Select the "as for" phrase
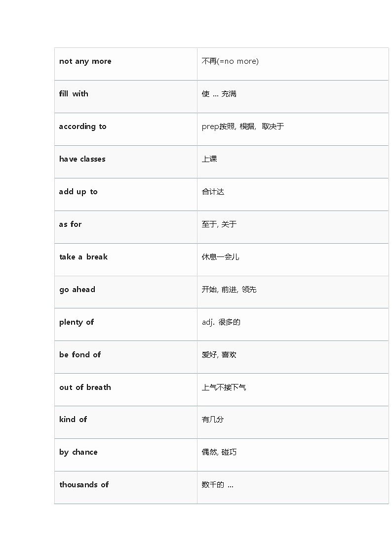The width and height of the screenshot is (392, 555). [70, 224]
